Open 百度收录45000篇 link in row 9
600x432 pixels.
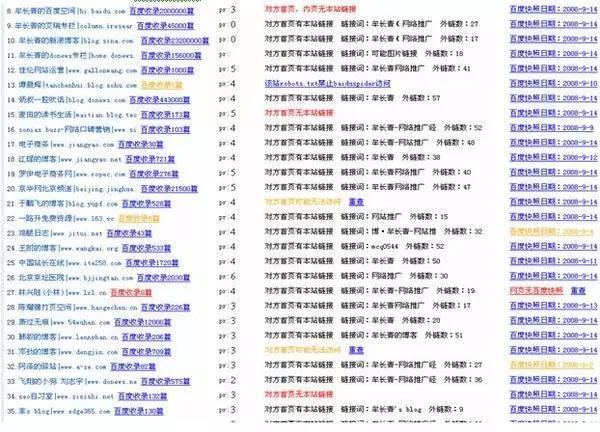click(x=165, y=26)
